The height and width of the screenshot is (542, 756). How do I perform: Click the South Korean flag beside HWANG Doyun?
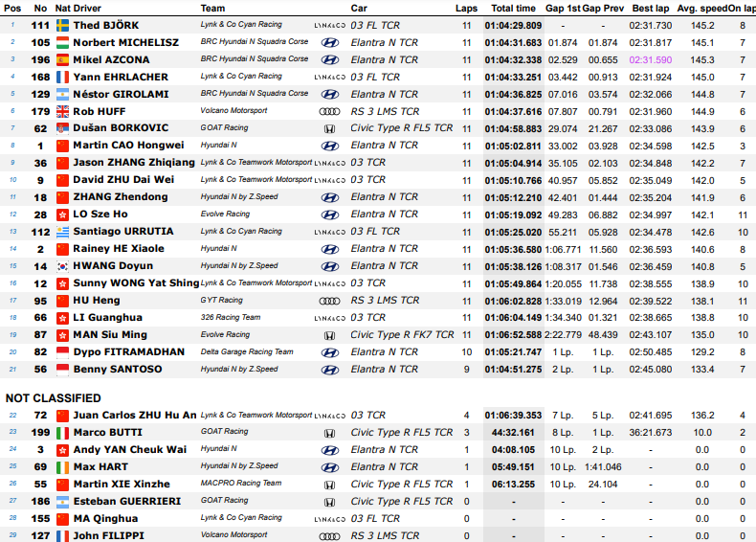click(x=62, y=266)
